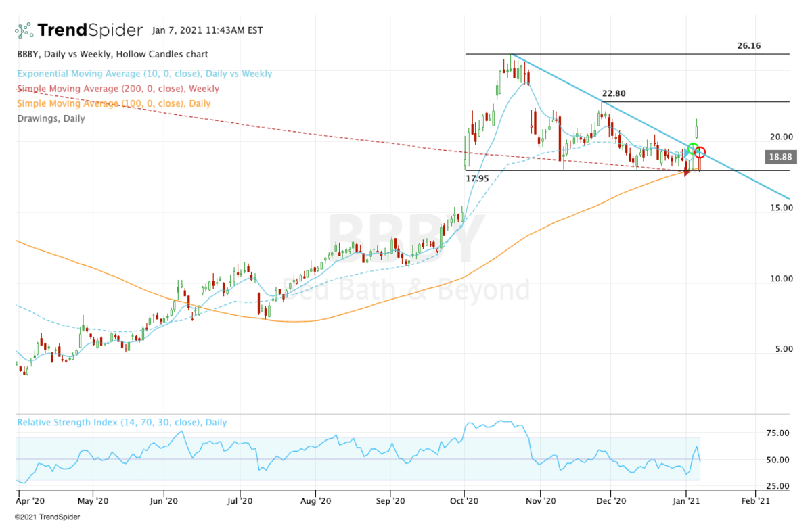Click the Jun '20 date axis label
Image resolution: width=812 pixels, height=524 pixels.
(164, 501)
